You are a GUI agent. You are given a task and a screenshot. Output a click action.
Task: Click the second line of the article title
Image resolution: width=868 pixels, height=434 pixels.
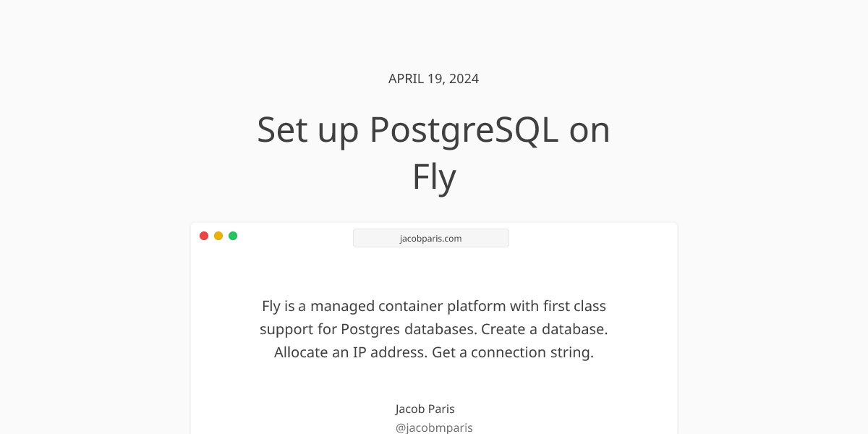click(433, 176)
